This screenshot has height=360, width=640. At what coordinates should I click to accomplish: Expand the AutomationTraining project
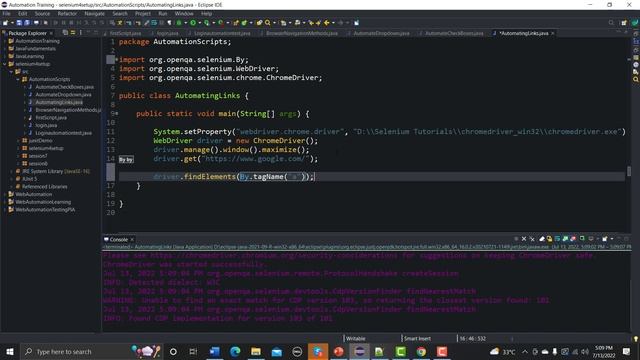[5, 41]
